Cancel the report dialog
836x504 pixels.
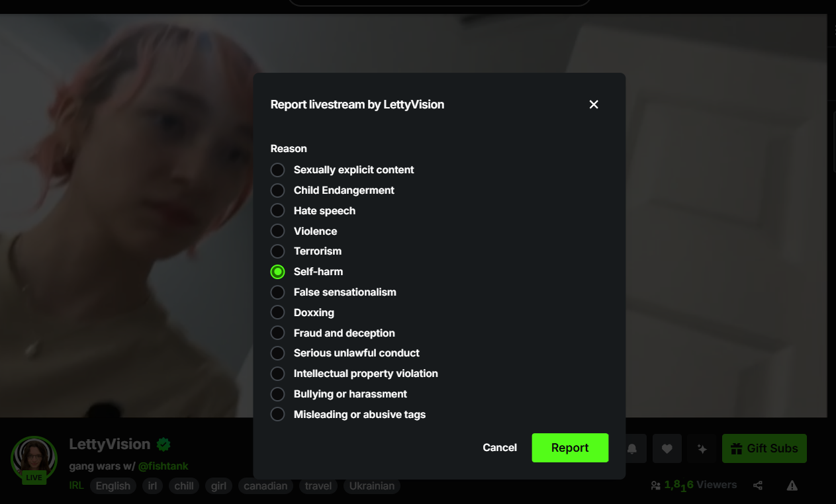click(x=500, y=448)
